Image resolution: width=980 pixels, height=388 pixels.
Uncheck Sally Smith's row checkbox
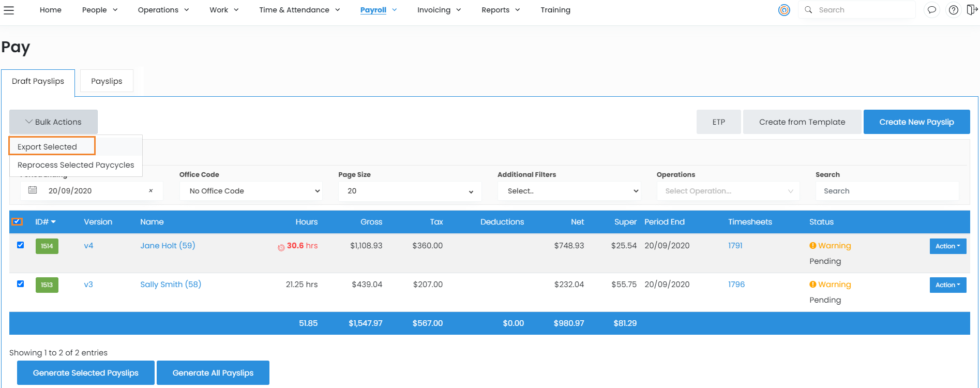(x=21, y=284)
